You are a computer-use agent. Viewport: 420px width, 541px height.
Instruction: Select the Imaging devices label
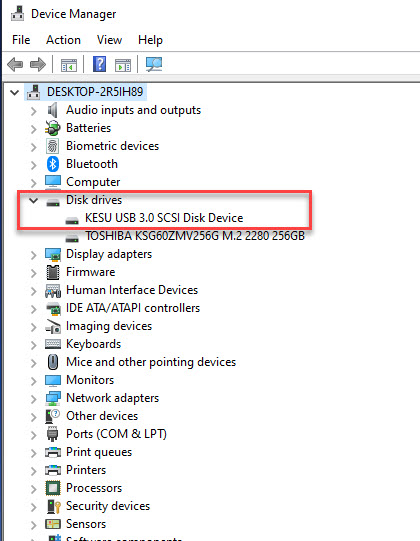tap(109, 326)
